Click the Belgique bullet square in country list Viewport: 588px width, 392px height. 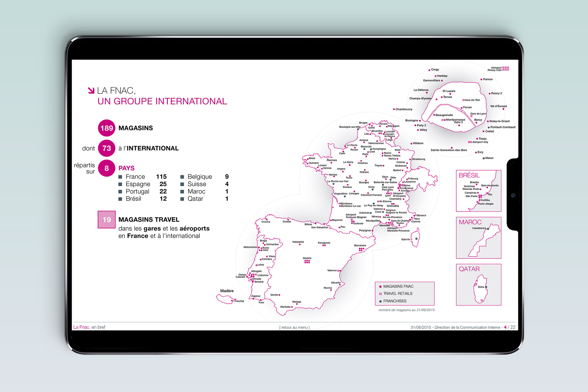click(x=182, y=177)
